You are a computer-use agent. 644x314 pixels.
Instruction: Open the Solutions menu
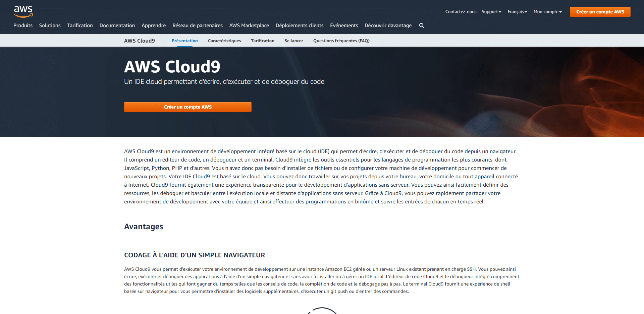click(50, 25)
